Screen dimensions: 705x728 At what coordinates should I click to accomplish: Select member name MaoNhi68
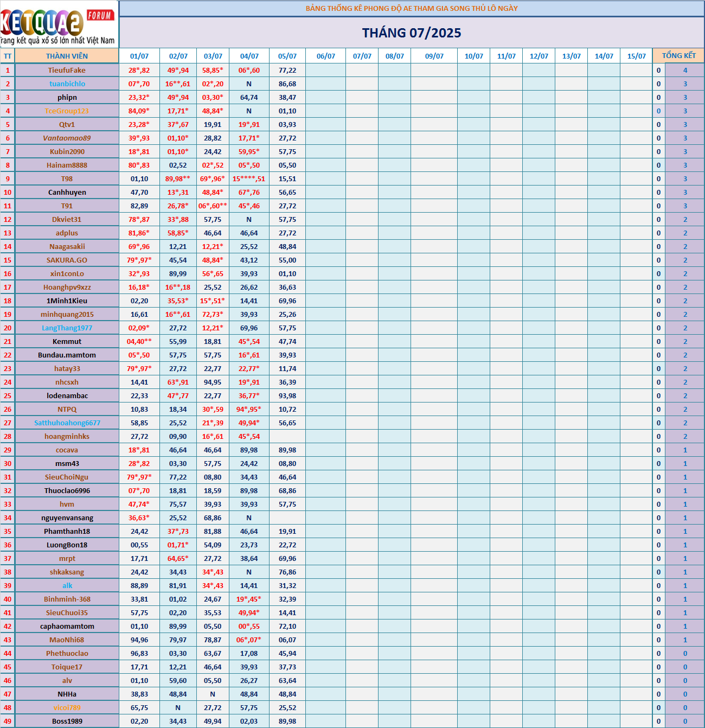67,640
